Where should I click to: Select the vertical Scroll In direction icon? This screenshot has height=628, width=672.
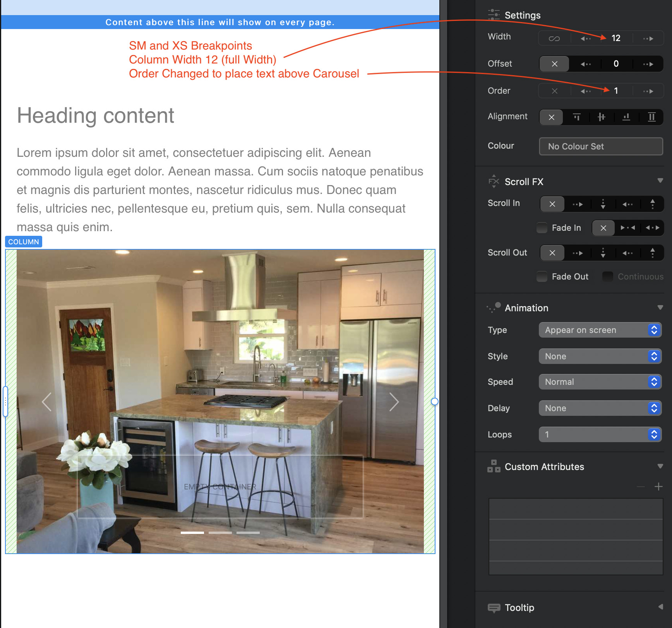point(603,204)
